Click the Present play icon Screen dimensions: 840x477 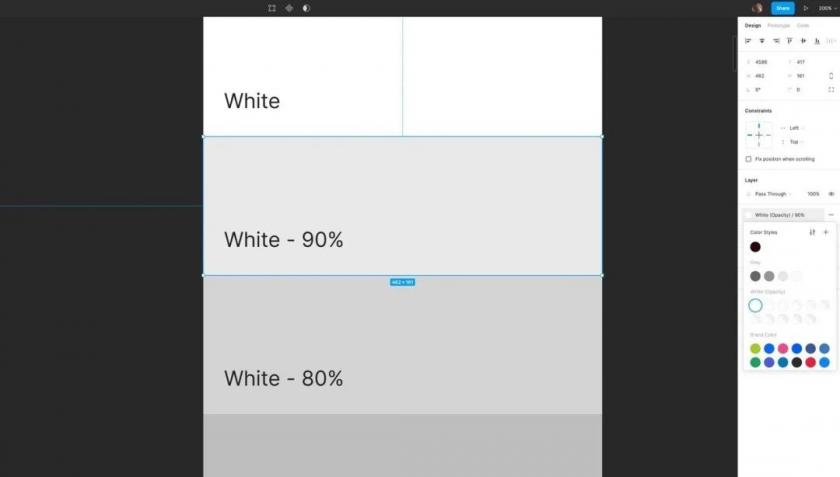point(806,8)
